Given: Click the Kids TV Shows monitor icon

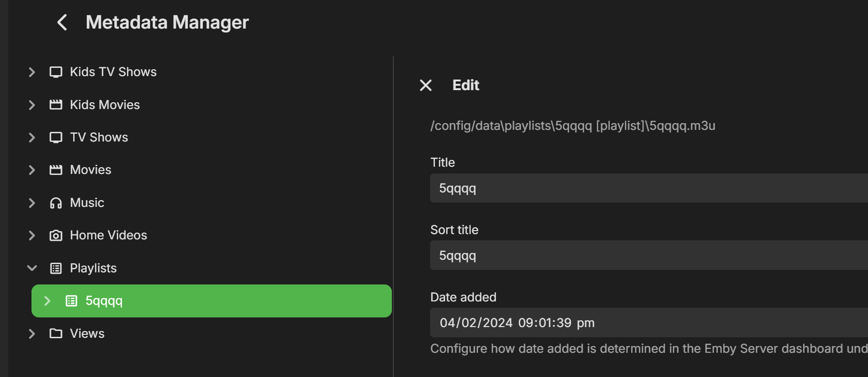Looking at the screenshot, I should pyautogui.click(x=56, y=72).
